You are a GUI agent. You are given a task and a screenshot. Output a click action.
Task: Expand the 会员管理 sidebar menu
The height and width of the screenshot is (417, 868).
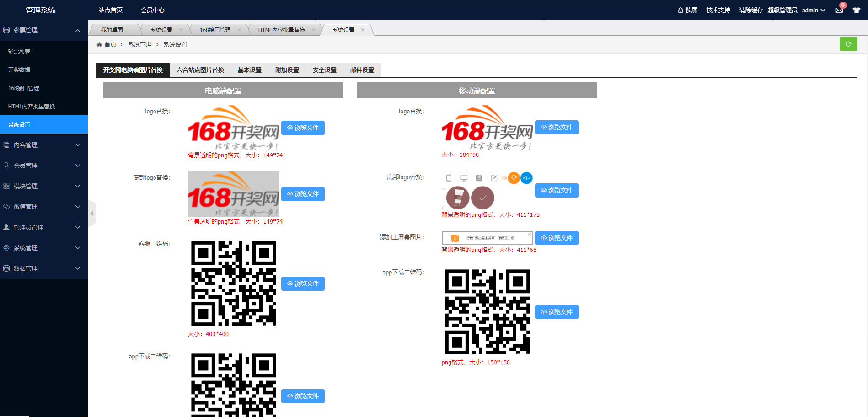coord(43,166)
